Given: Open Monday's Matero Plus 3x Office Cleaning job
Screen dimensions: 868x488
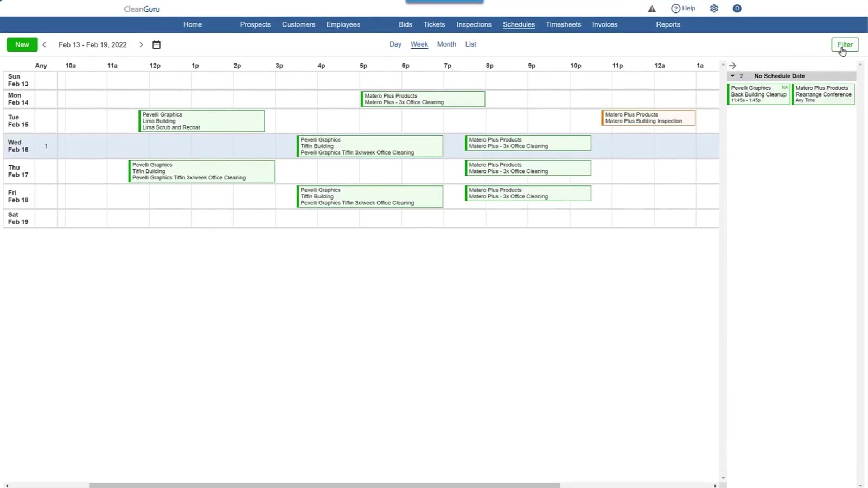Looking at the screenshot, I should [423, 99].
